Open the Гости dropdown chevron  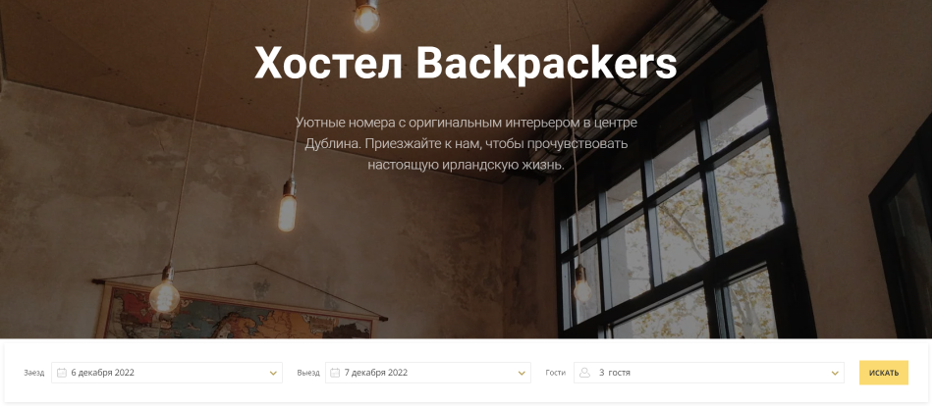pyautogui.click(x=835, y=374)
